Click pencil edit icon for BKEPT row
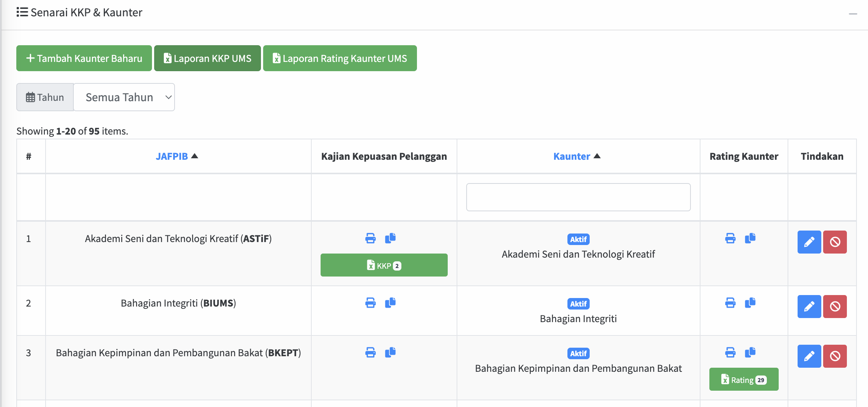Image resolution: width=868 pixels, height=407 pixels. (x=809, y=356)
